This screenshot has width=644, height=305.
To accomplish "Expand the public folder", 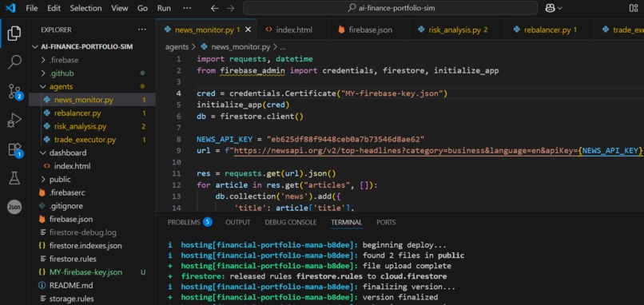I will [x=60, y=180].
